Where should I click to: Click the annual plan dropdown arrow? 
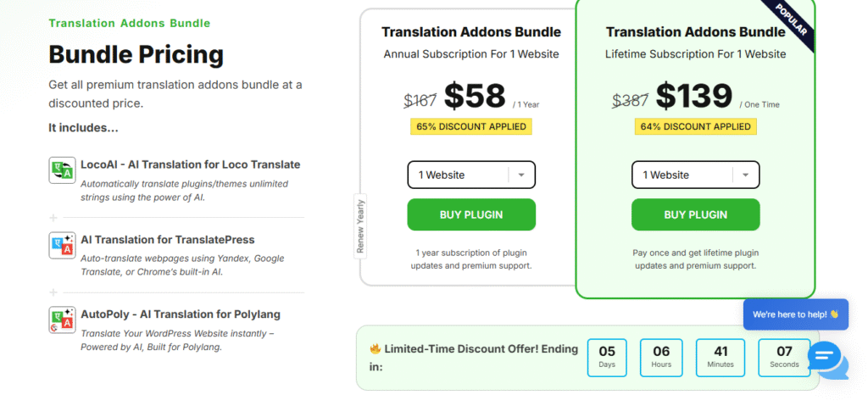coord(521,175)
